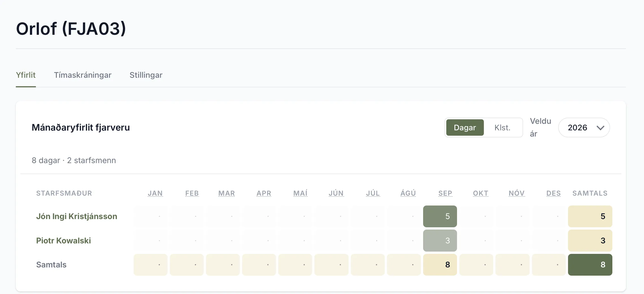Click Jón Ingi's row total of 5

[590, 216]
